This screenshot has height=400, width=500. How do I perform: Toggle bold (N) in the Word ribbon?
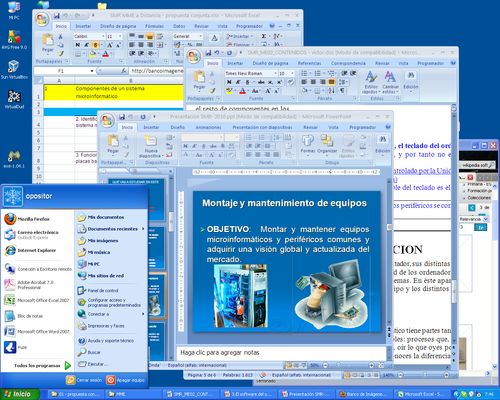click(x=229, y=82)
